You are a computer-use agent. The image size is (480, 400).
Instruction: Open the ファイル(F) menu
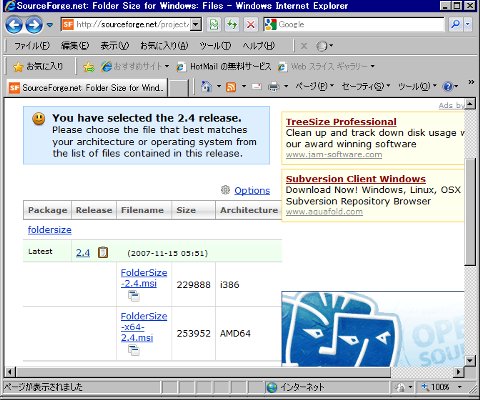point(32,46)
